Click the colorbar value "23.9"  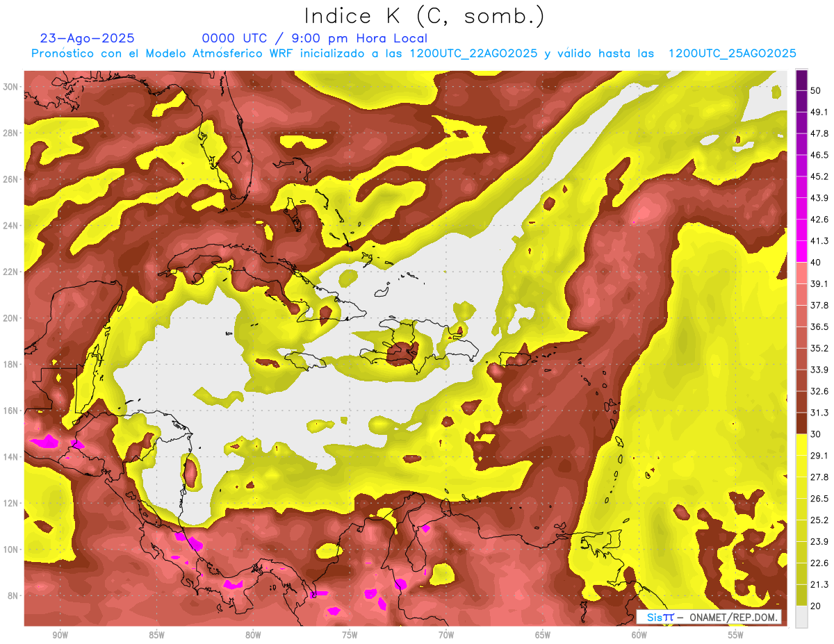point(819,541)
